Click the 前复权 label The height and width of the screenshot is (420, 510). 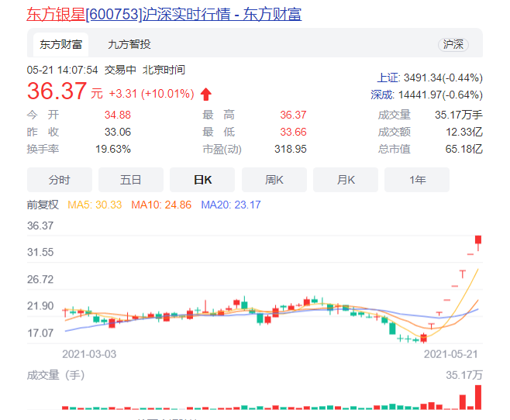click(43, 205)
